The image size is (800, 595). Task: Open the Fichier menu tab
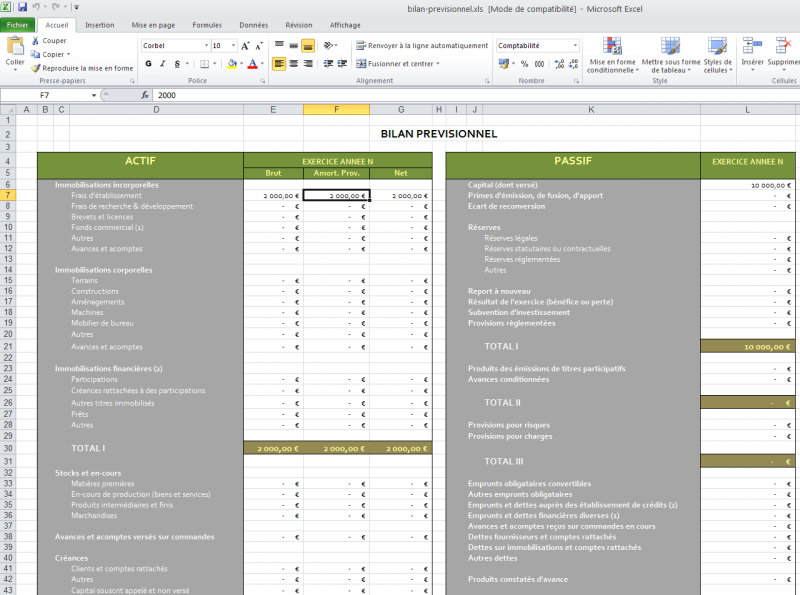pos(18,25)
